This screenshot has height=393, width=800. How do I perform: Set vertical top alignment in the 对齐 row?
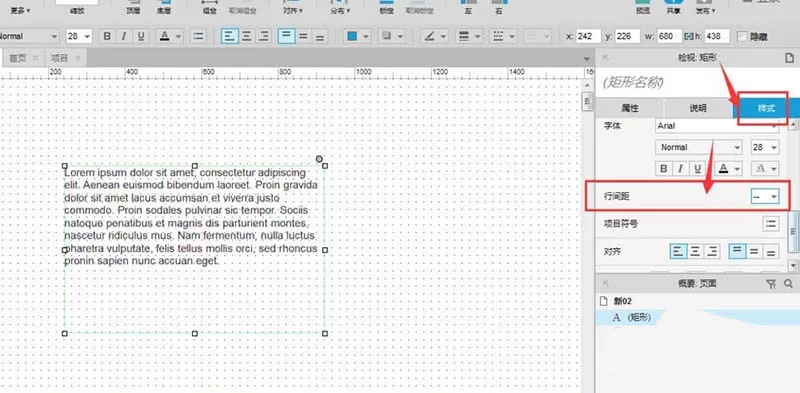pos(737,251)
